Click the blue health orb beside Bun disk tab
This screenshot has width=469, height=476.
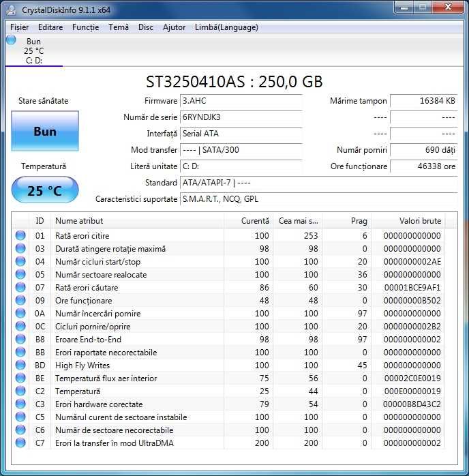(x=11, y=40)
